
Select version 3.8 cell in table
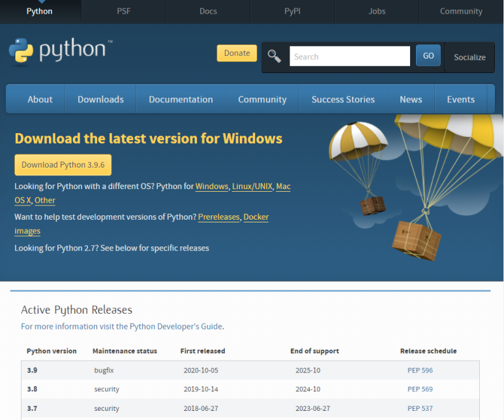coord(32,389)
